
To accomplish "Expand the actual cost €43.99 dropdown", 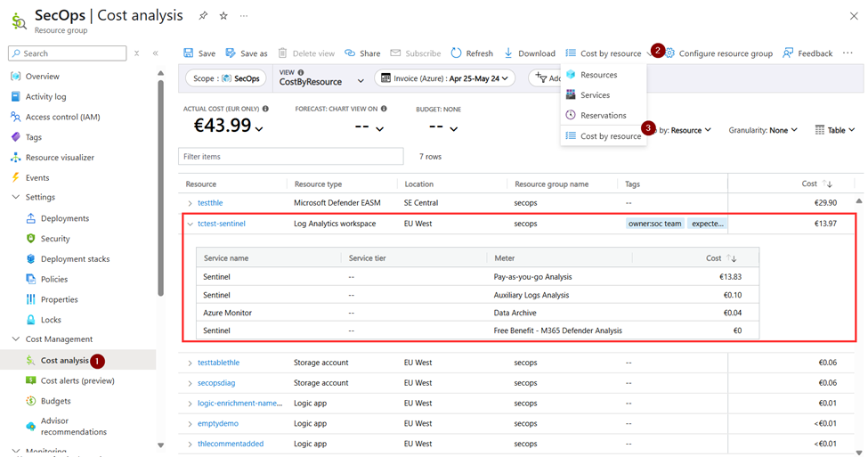I will 259,128.
